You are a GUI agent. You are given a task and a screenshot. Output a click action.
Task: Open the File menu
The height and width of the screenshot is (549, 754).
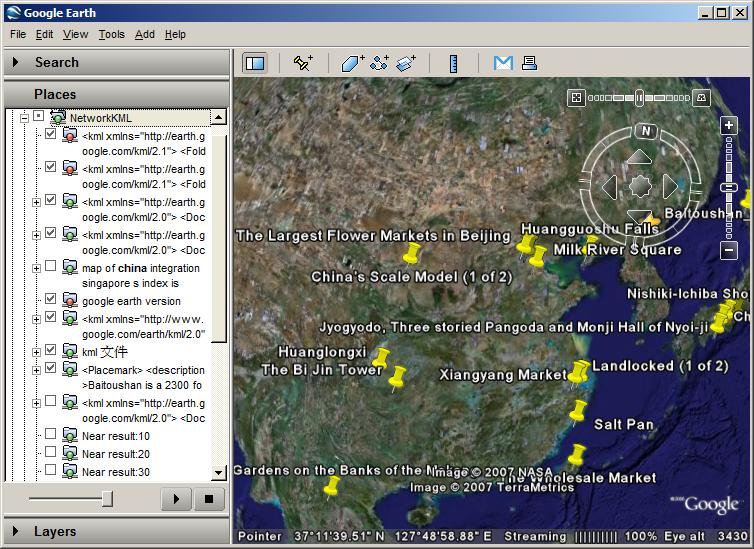18,34
